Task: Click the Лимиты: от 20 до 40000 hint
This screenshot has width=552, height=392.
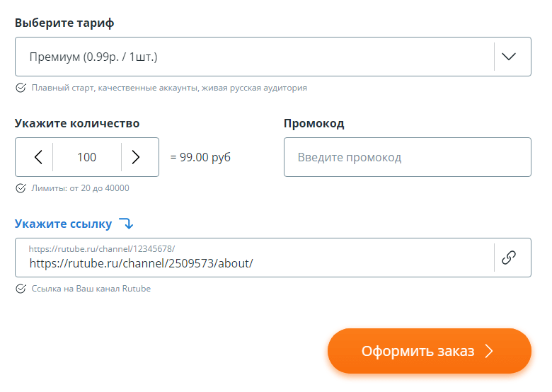Action: [80, 188]
